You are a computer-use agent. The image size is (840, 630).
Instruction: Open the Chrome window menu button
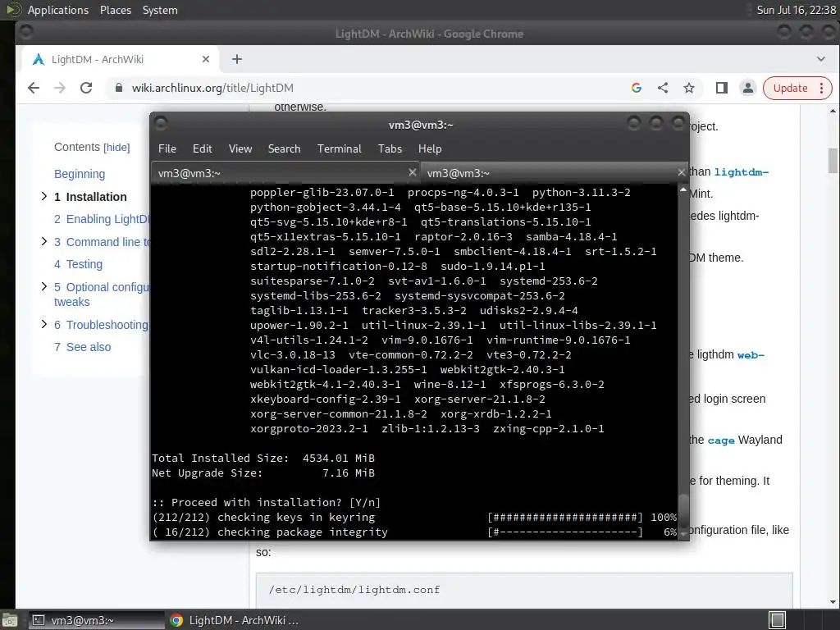click(25, 33)
